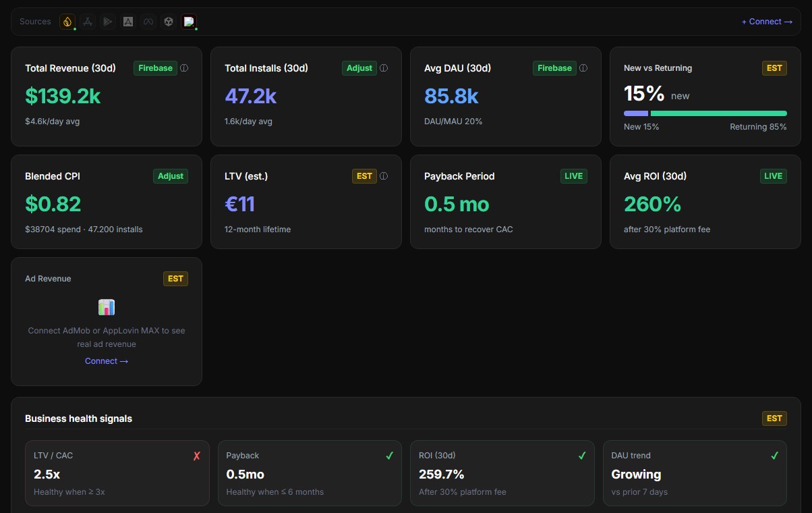This screenshot has width=812, height=513.
Task: Click the green Returning segment of progress bar
Action: pos(719,113)
